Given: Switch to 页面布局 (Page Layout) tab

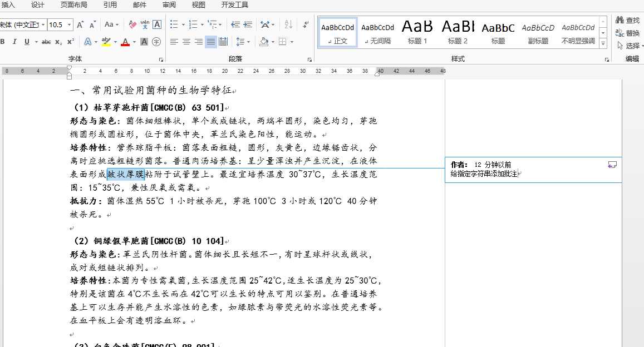Looking at the screenshot, I should pyautogui.click(x=74, y=5).
